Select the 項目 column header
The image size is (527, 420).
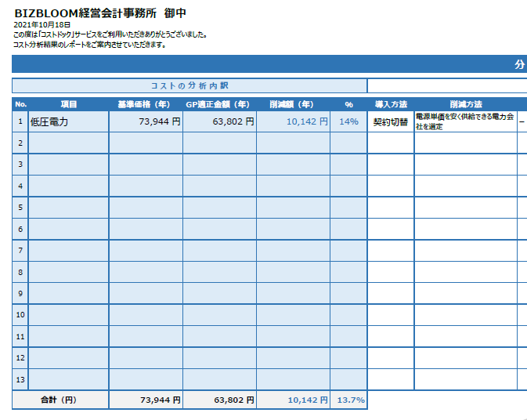(68, 104)
